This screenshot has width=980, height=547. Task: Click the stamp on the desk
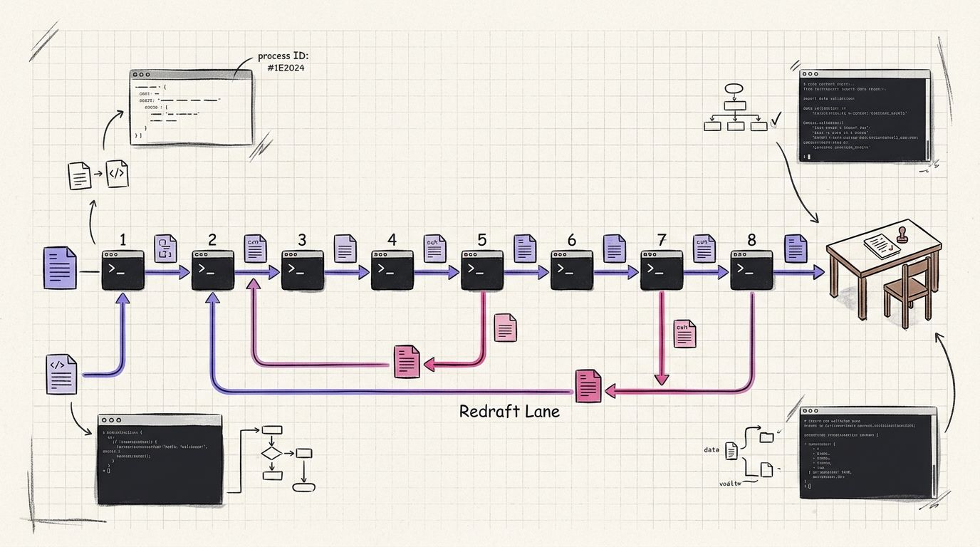pos(902,236)
